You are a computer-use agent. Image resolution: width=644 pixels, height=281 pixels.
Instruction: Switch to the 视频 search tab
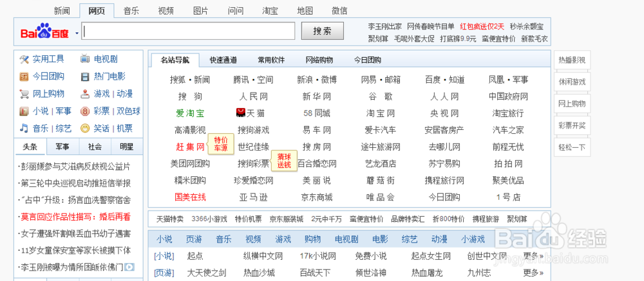(x=166, y=11)
